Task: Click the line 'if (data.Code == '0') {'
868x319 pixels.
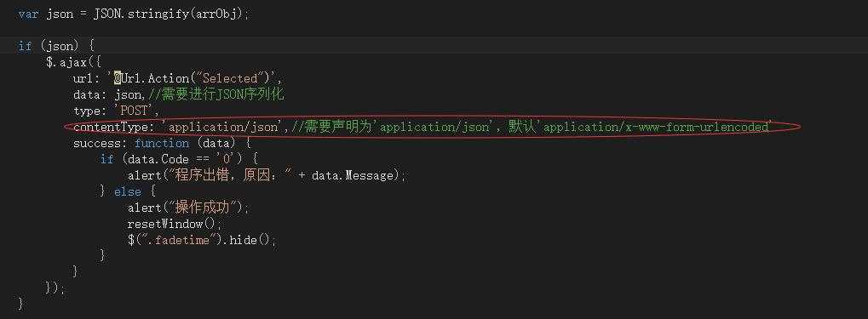Action: click(179, 159)
